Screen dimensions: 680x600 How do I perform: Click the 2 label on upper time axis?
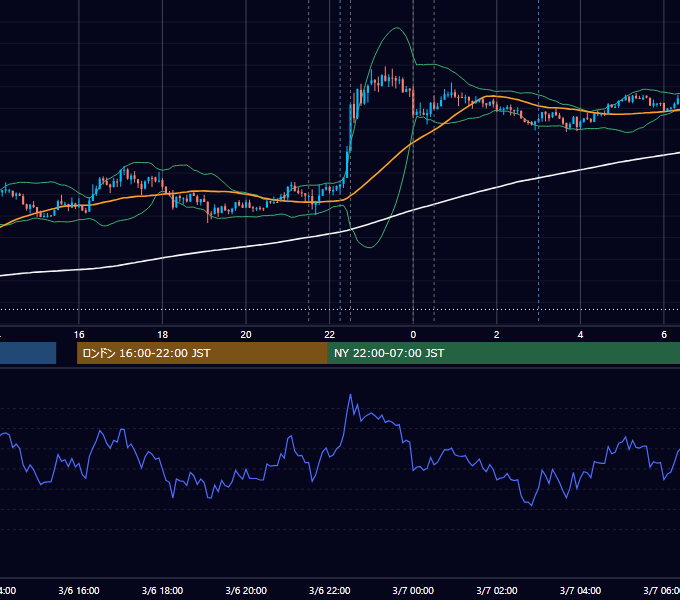click(497, 335)
